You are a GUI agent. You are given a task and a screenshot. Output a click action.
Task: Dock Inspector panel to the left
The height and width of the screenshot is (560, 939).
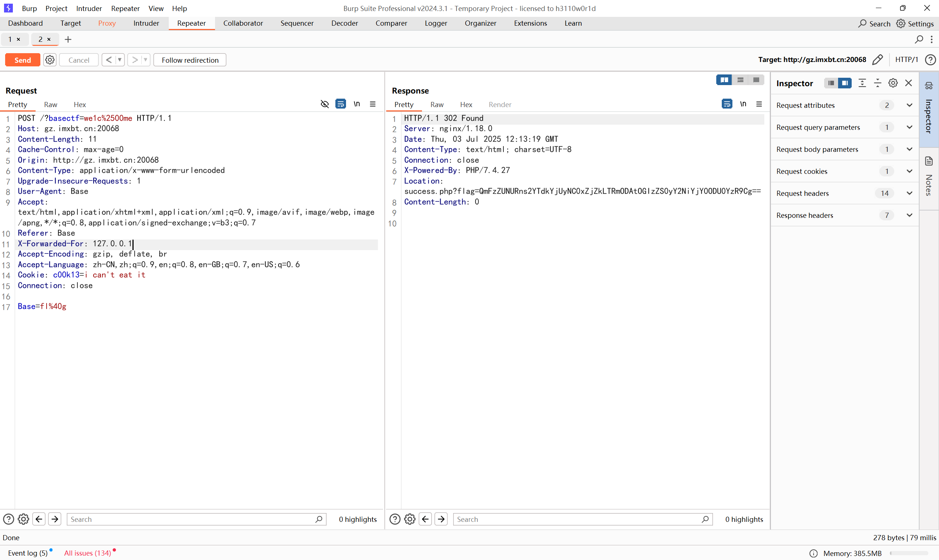tap(831, 83)
